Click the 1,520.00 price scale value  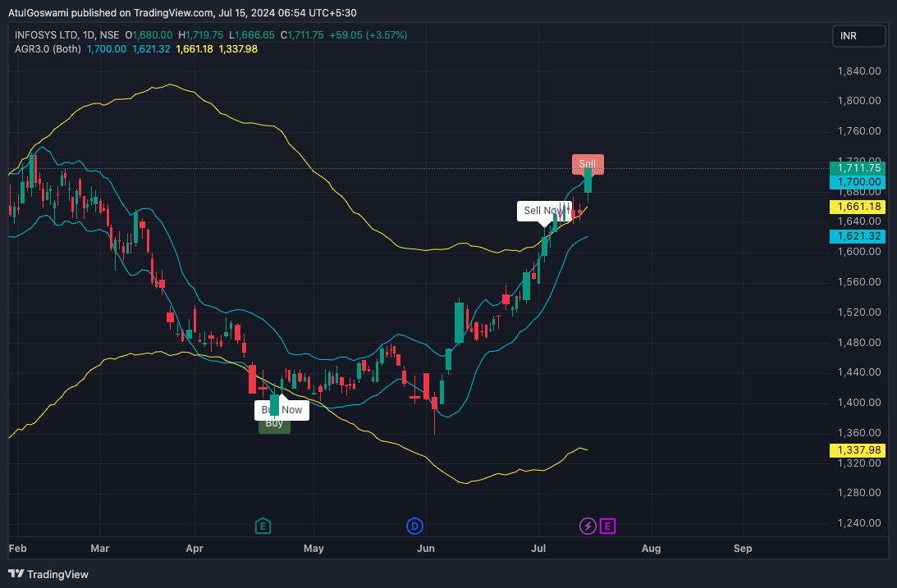(858, 312)
